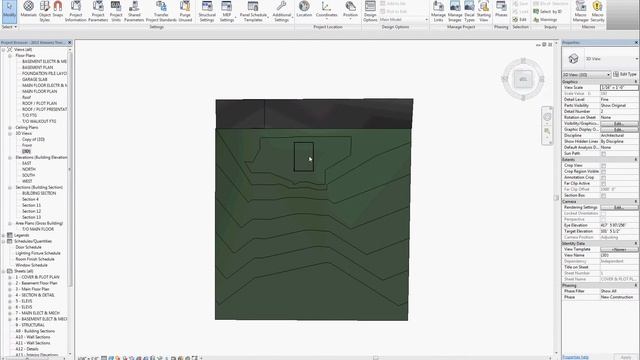Open Object Styles settings
Image resolution: width=640 pixels, height=360 pixels.
(44, 11)
